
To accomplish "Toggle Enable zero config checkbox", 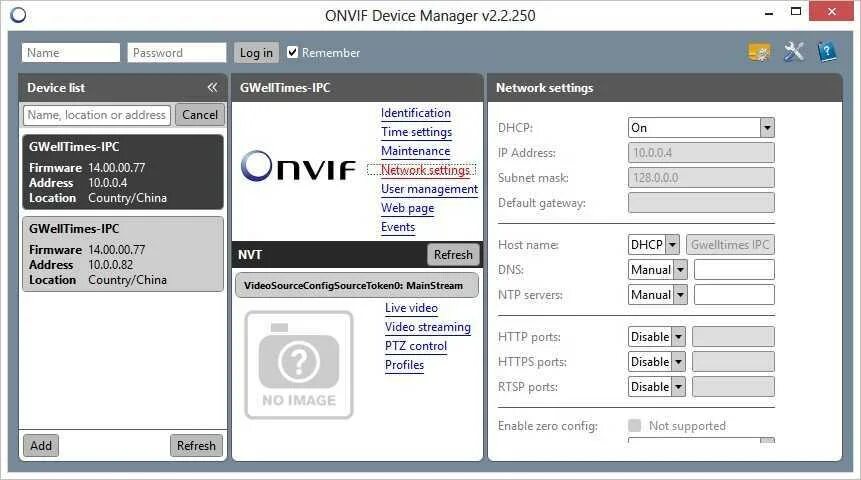I will click(x=634, y=426).
